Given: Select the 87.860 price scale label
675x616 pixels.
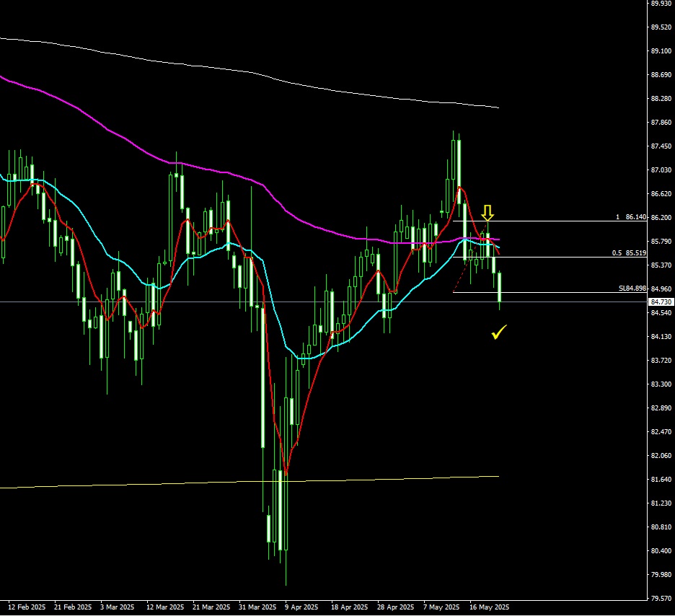Looking at the screenshot, I should 661,123.
